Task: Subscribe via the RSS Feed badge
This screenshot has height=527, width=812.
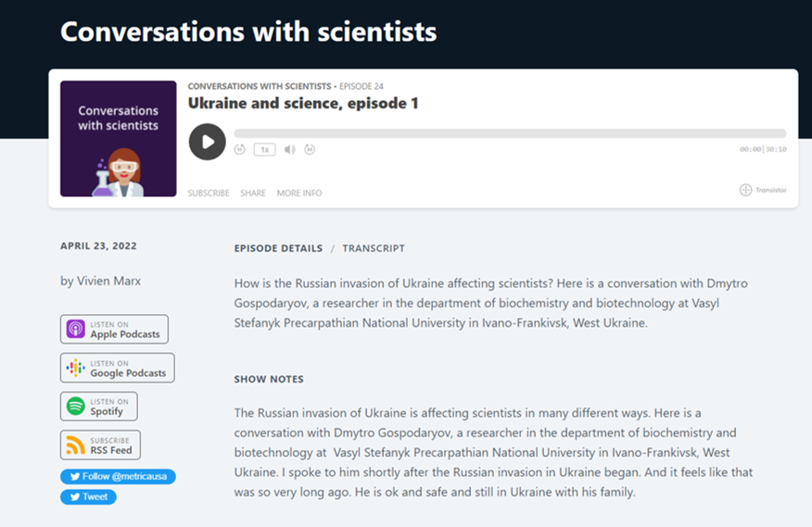Action: (100, 445)
